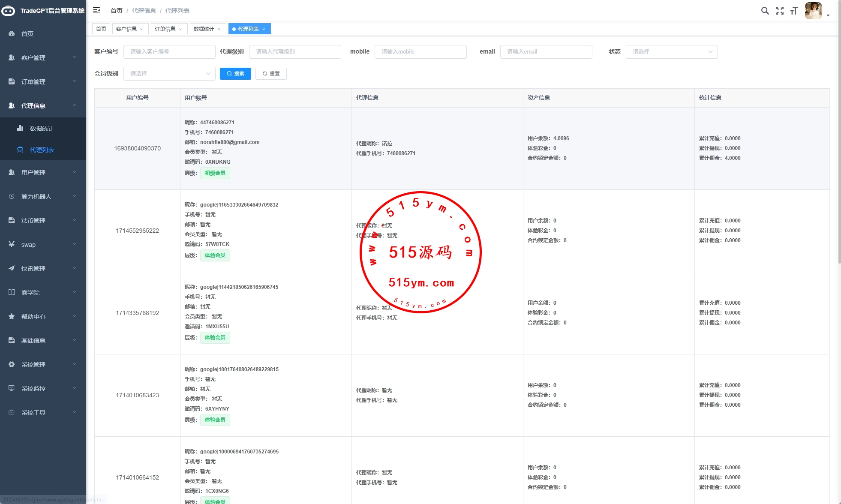Select 代理列表 in the sidebar
Viewport: 841px width, 504px height.
point(42,150)
